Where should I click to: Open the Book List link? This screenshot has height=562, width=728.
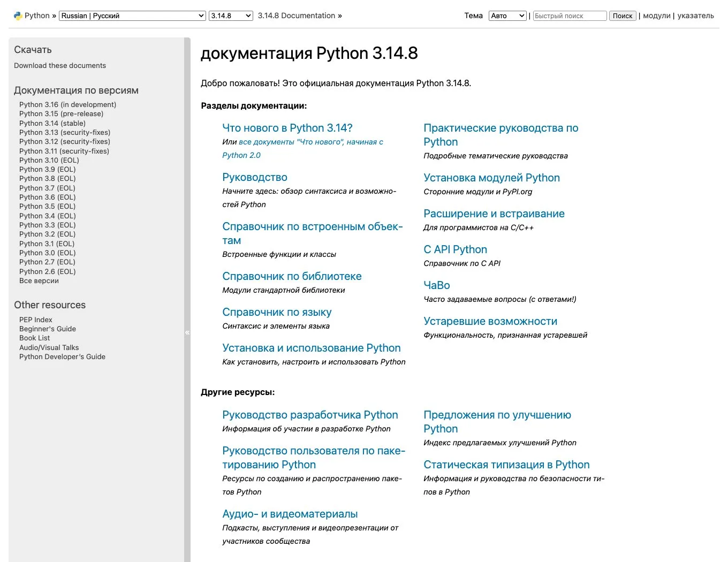34,338
